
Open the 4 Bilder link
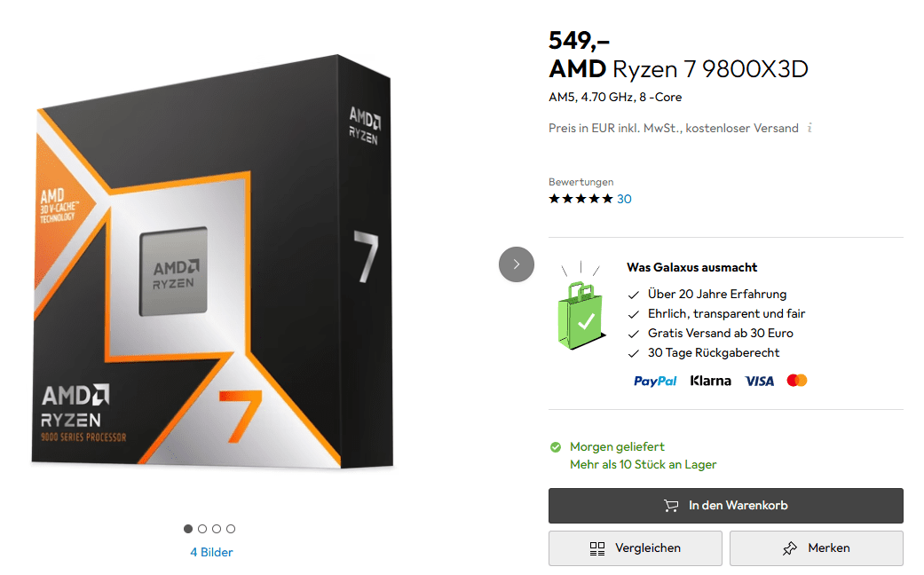pos(211,552)
